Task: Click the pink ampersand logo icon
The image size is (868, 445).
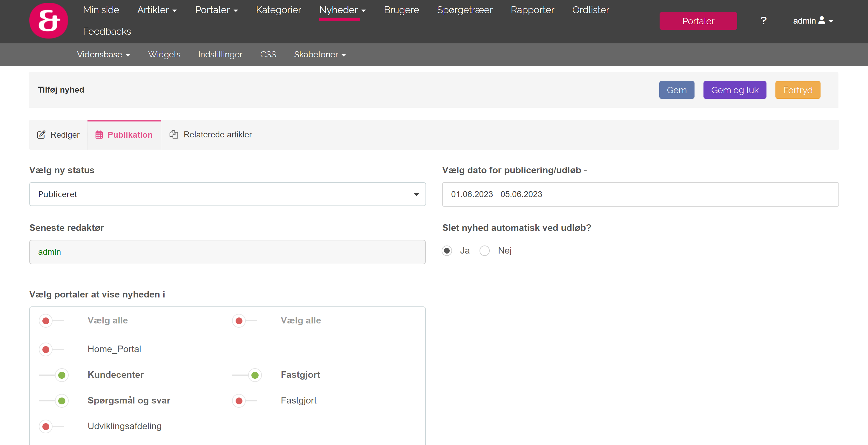Action: (49, 21)
